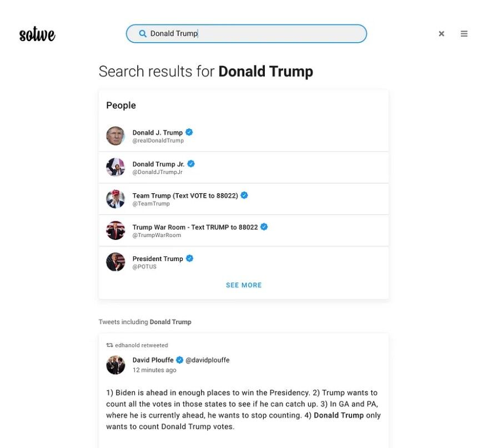Click the Trump War Room avatar
The width and height of the screenshot is (488, 448).
pos(115,230)
